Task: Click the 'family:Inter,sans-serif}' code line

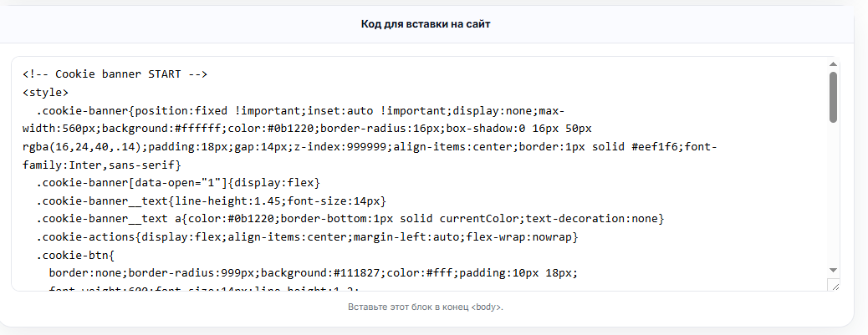Action: point(102,165)
